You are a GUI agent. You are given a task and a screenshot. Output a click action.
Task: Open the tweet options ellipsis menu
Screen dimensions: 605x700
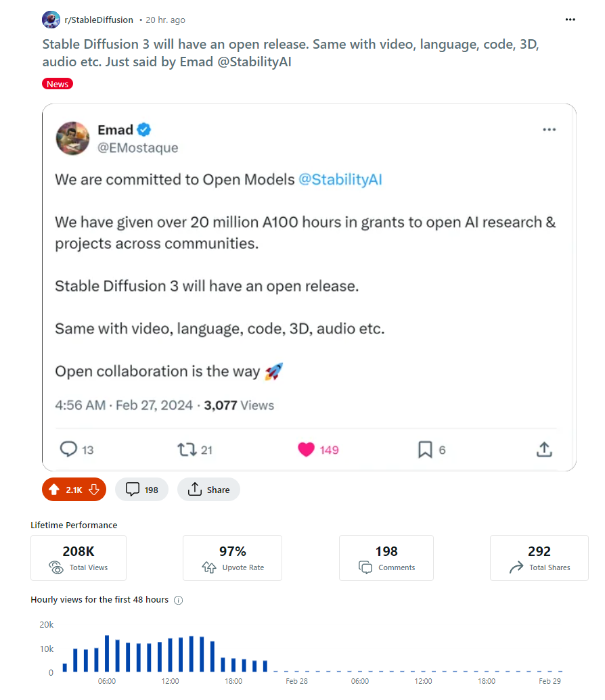click(x=549, y=129)
